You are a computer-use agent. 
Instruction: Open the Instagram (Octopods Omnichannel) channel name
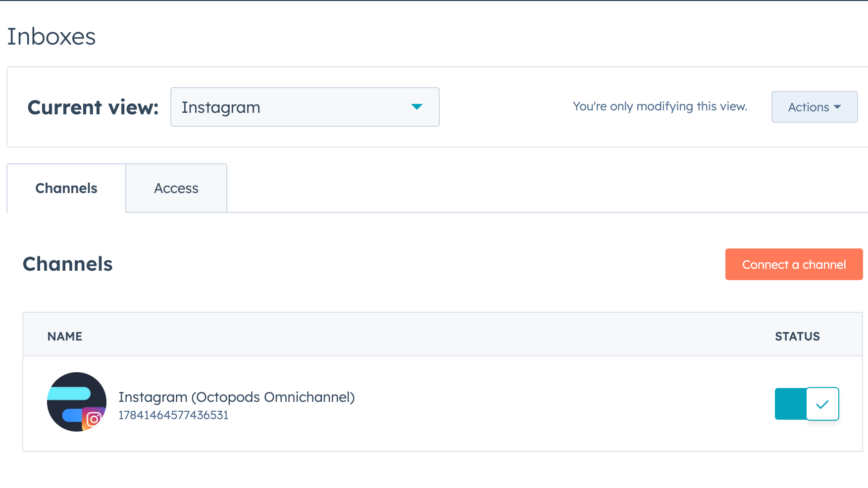236,397
